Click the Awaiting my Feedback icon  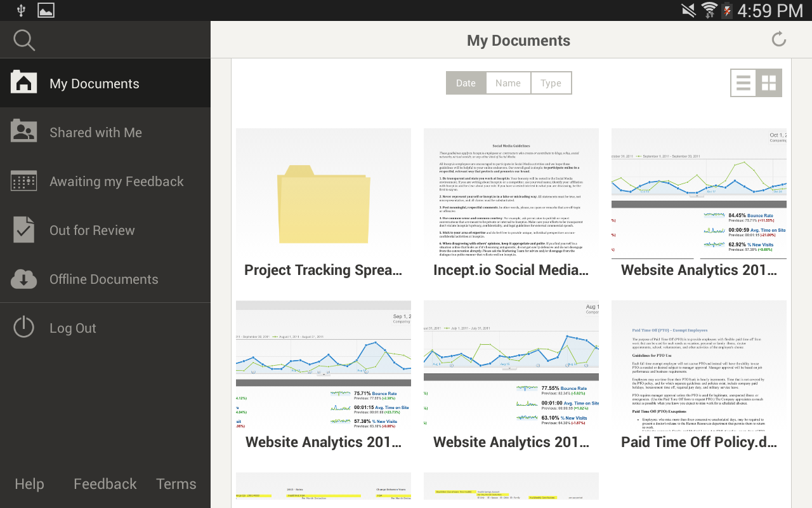click(x=23, y=181)
